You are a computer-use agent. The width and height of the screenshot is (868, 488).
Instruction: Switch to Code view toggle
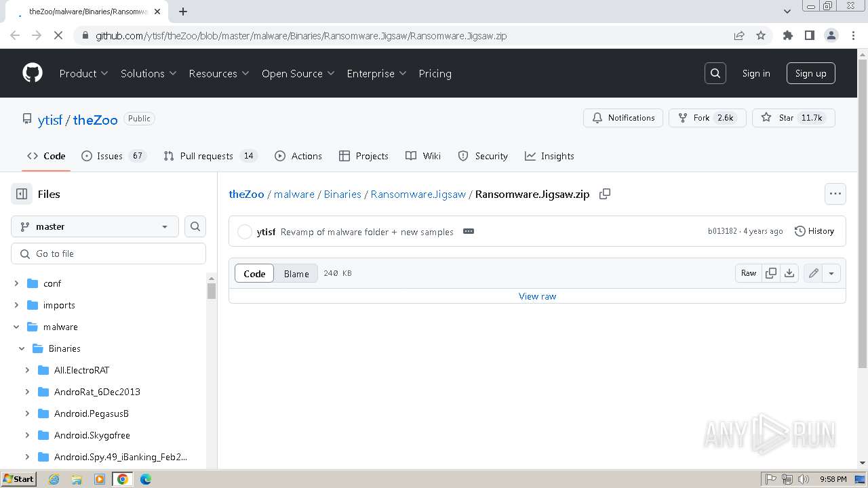click(x=254, y=273)
